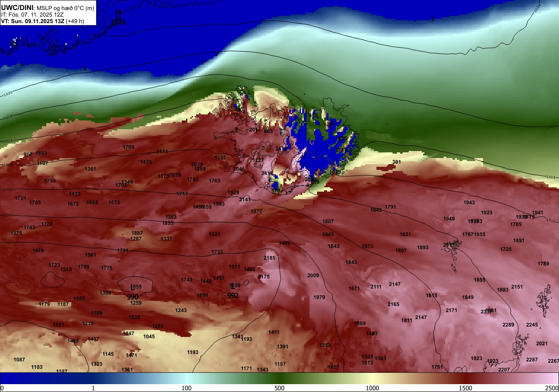Image resolution: width=559 pixels, height=392 pixels.
Task: Click the height value 2165
Action: [x=393, y=304]
